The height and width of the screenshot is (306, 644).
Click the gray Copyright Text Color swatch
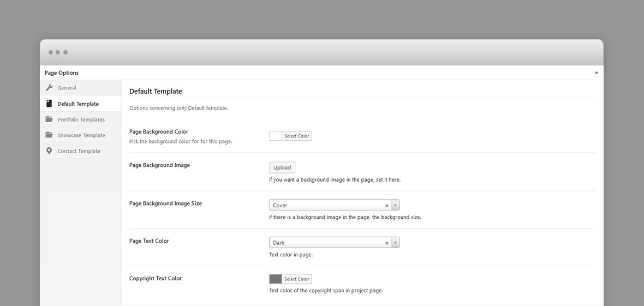276,279
